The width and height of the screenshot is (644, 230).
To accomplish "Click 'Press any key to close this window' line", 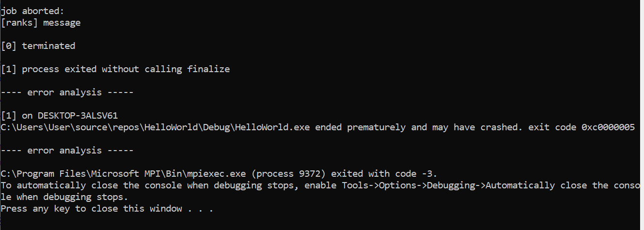I will point(92,209).
